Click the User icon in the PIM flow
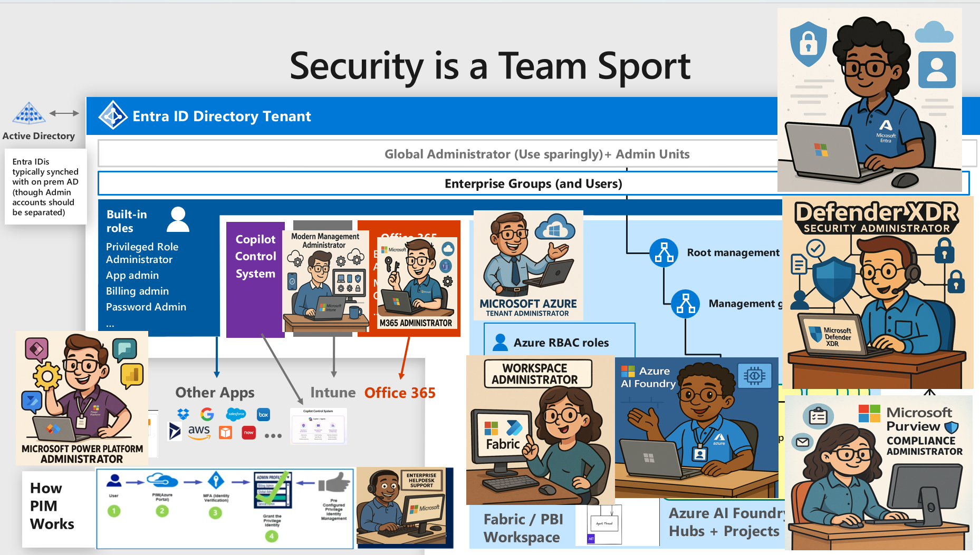 point(114,481)
